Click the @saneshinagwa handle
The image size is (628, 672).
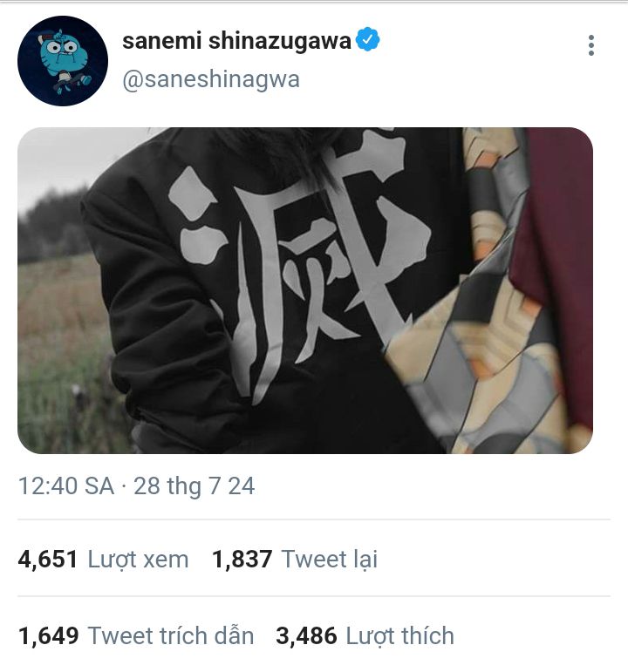coord(210,79)
